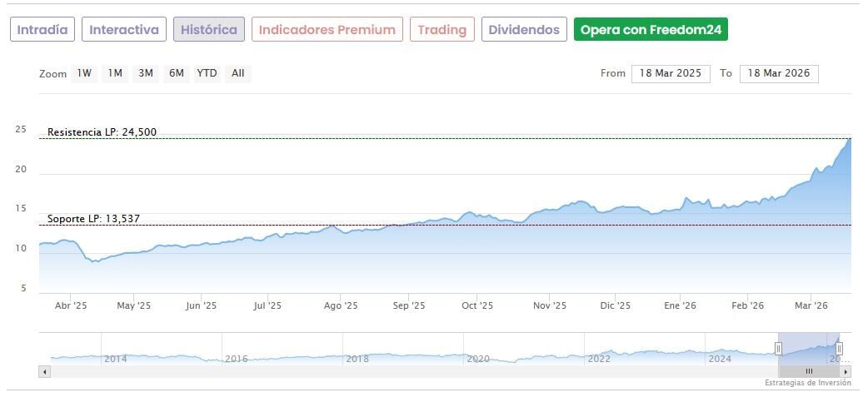Open the Estrategias de Inversión link
This screenshot has width=868, height=397.
click(x=808, y=383)
